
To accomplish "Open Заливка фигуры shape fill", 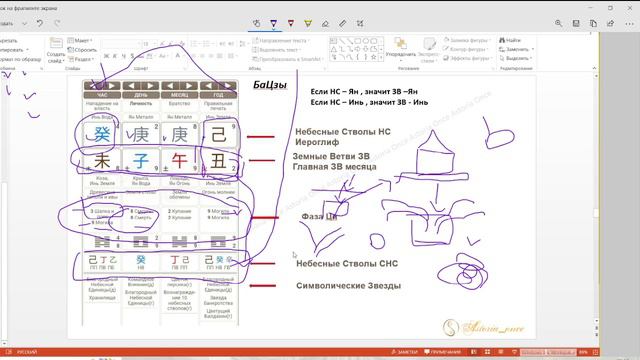I will tap(467, 40).
